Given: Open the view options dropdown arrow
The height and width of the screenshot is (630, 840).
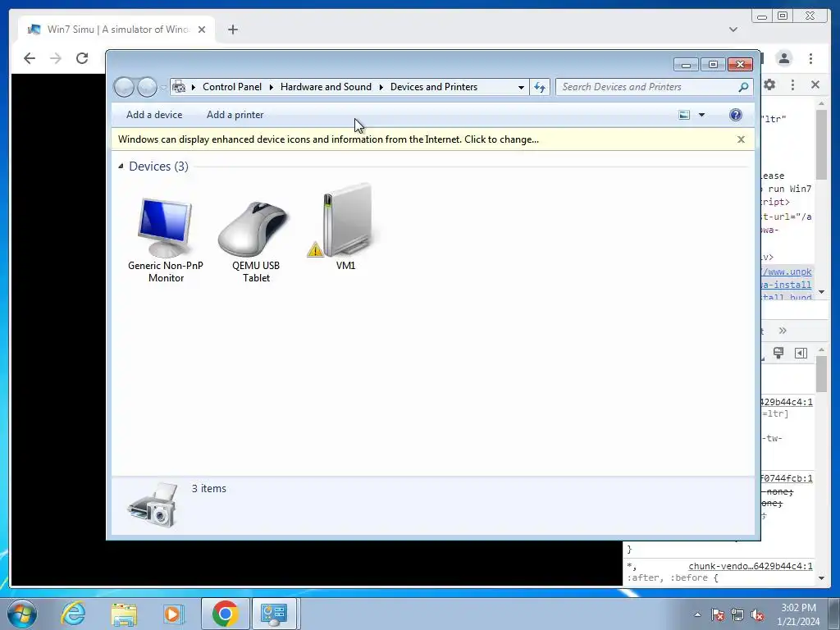Looking at the screenshot, I should [x=701, y=115].
